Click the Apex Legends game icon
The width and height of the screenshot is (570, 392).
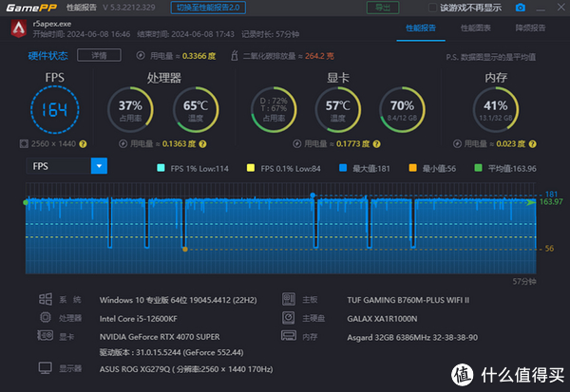[x=19, y=28]
